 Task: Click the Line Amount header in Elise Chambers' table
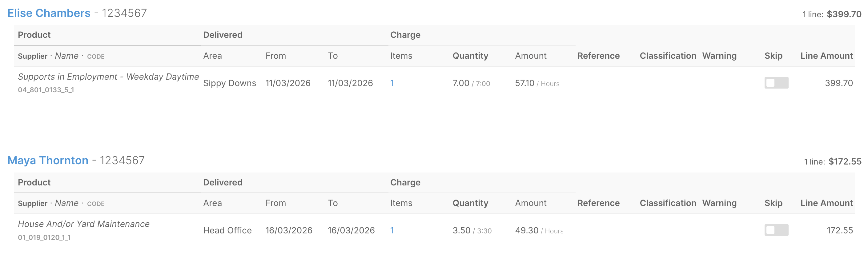pyautogui.click(x=826, y=56)
